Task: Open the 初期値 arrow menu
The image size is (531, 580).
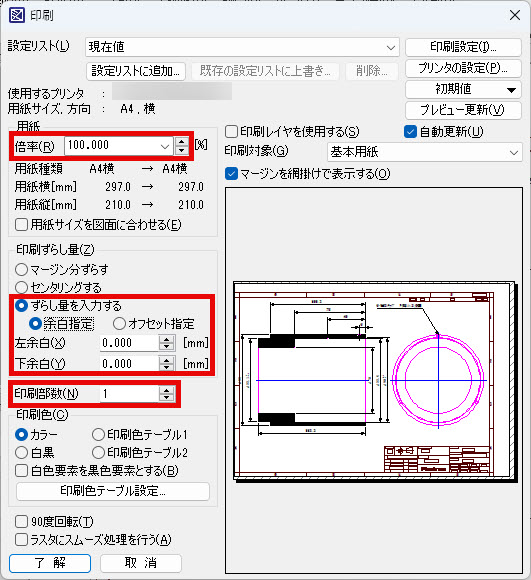Action: click(511, 90)
